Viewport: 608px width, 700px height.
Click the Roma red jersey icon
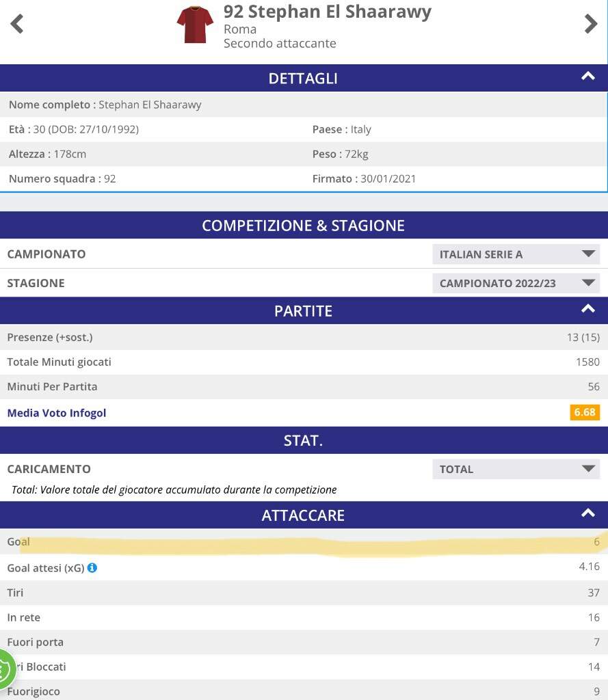pyautogui.click(x=195, y=25)
